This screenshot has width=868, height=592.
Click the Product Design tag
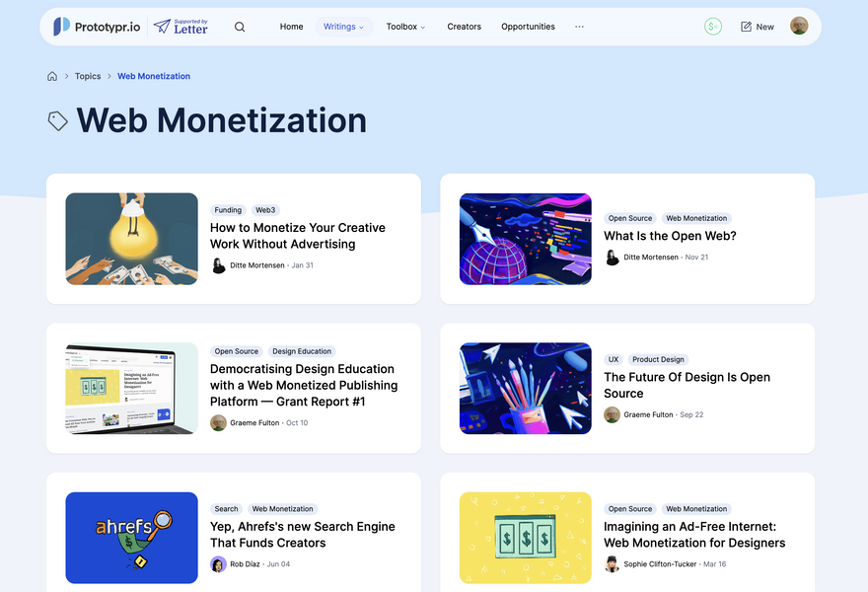coord(658,359)
